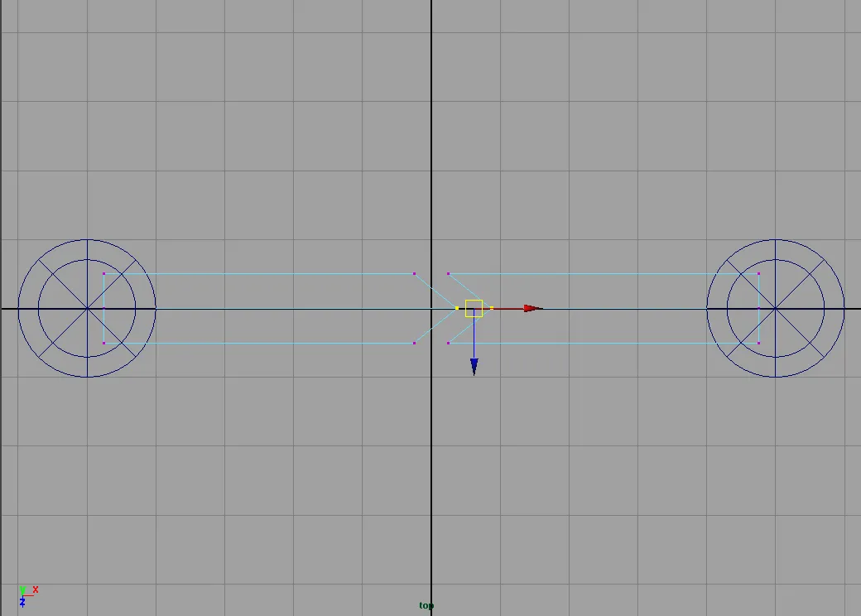Select upper magenta CV left of center line

coord(414,273)
